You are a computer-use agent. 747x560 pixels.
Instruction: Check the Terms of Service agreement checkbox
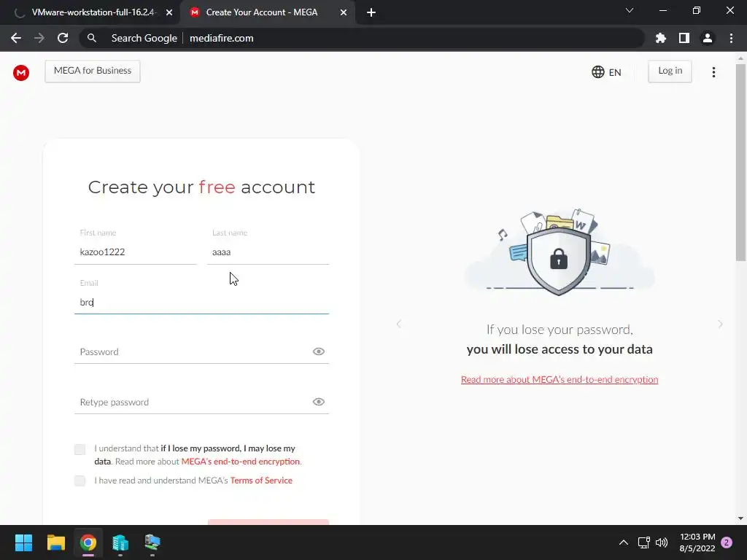click(x=80, y=481)
